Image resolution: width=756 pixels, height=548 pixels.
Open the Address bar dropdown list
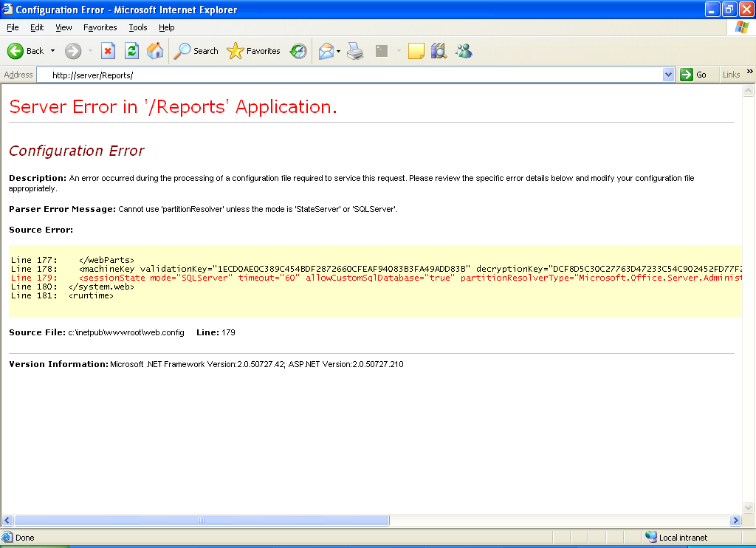click(668, 75)
